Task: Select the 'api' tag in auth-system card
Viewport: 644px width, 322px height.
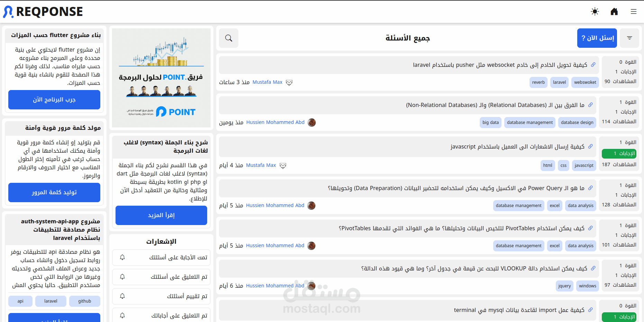Action: [x=20, y=301]
